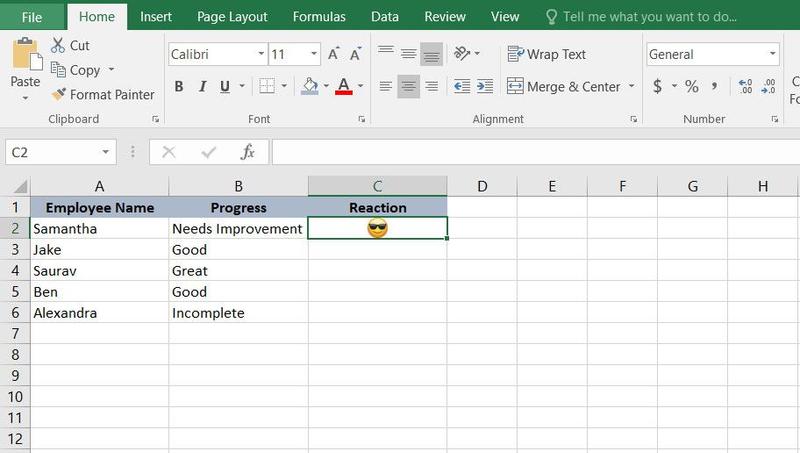Click Decrease Decimal icon

pos(768,86)
